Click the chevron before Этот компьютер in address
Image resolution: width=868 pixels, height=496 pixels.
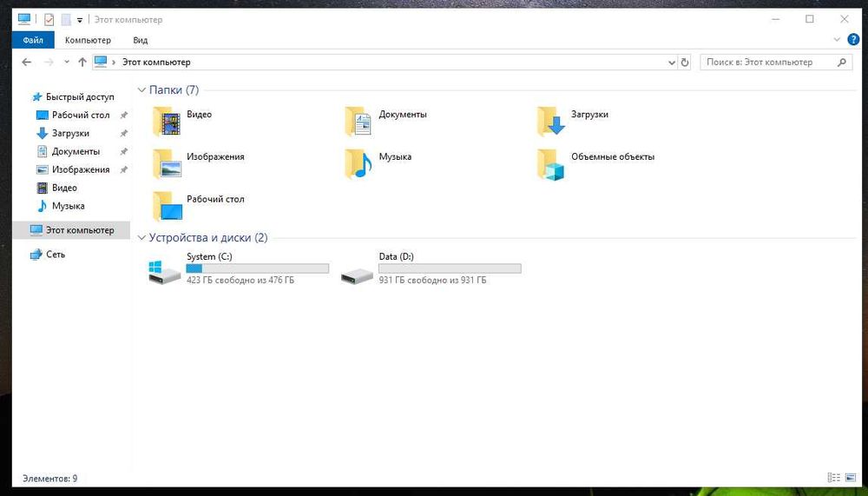[114, 62]
